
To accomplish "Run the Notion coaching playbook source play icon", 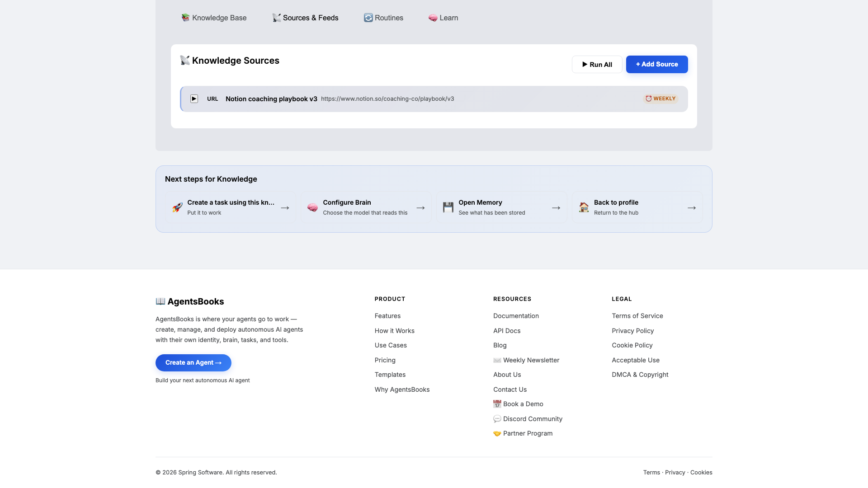I will click(x=194, y=99).
